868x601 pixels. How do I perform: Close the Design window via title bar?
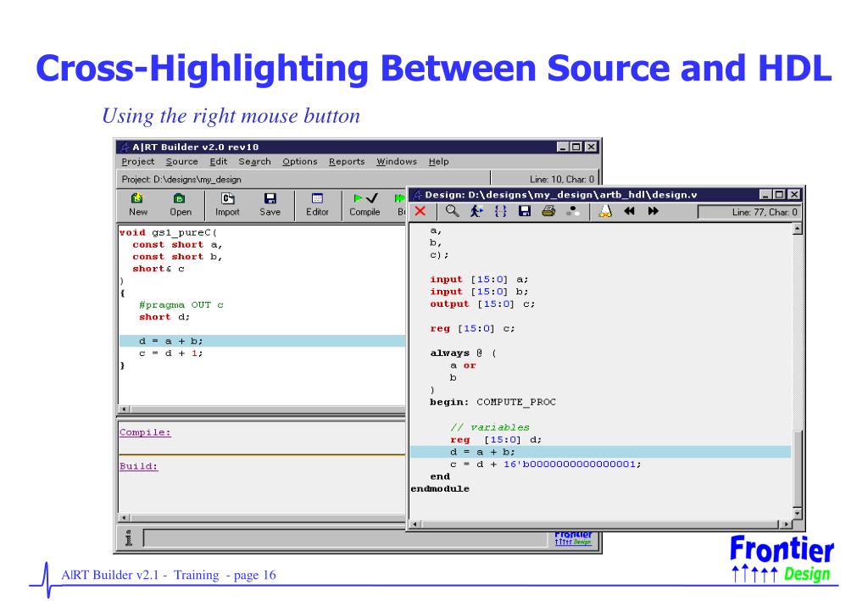point(793,195)
